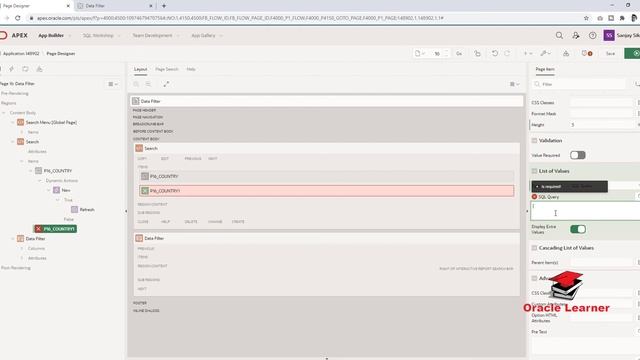The height and width of the screenshot is (360, 640).
Task: Click the Undo icon
Action: tap(495, 53)
